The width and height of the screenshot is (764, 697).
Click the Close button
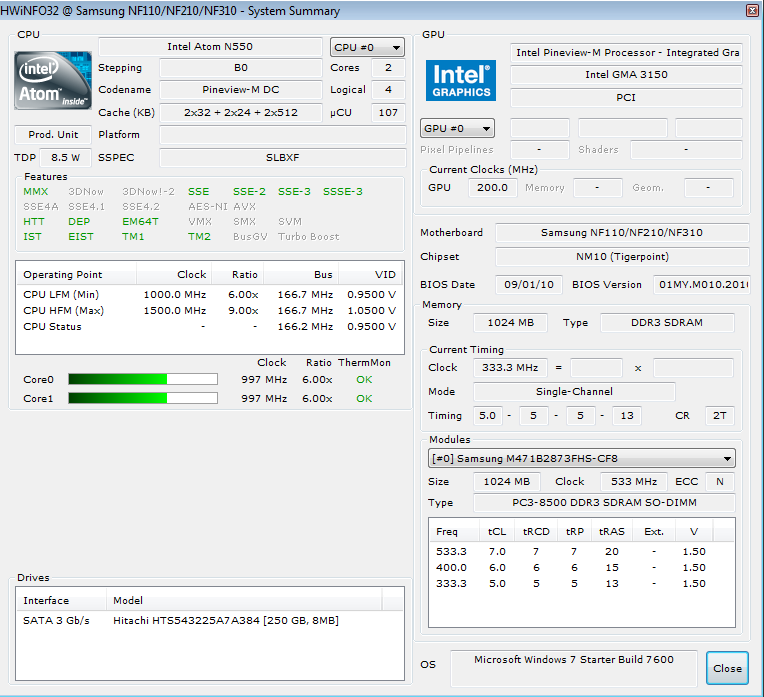coord(727,668)
